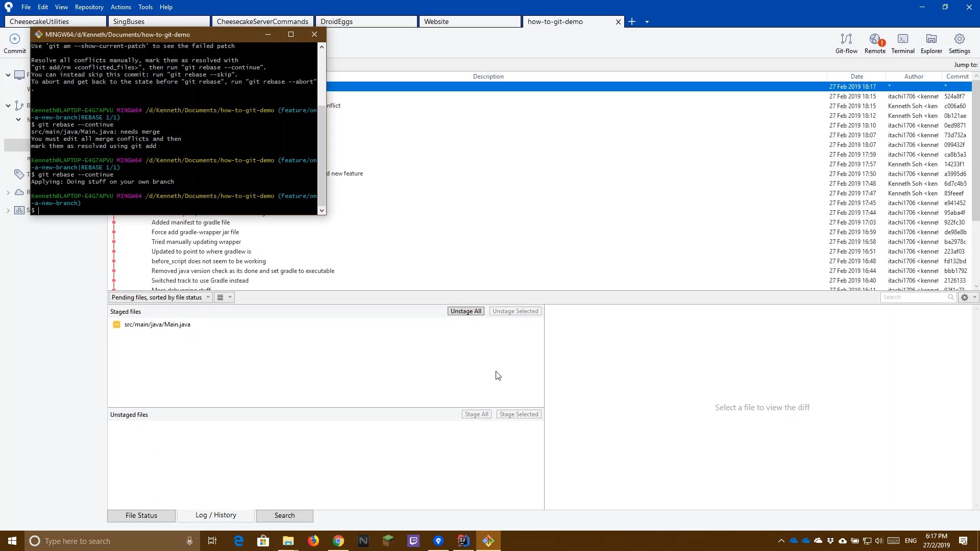980x551 pixels.
Task: Expand the Remotes sidebar section
Action: pyautogui.click(x=8, y=192)
